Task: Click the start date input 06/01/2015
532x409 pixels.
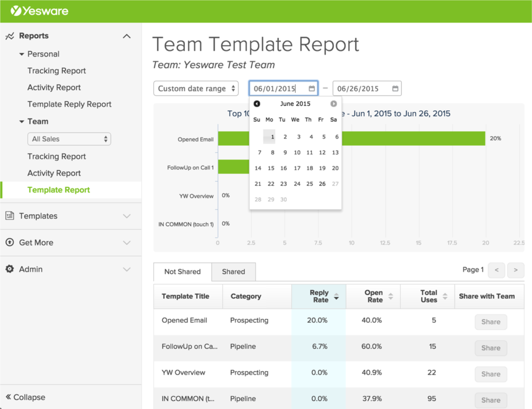Action: click(x=283, y=89)
